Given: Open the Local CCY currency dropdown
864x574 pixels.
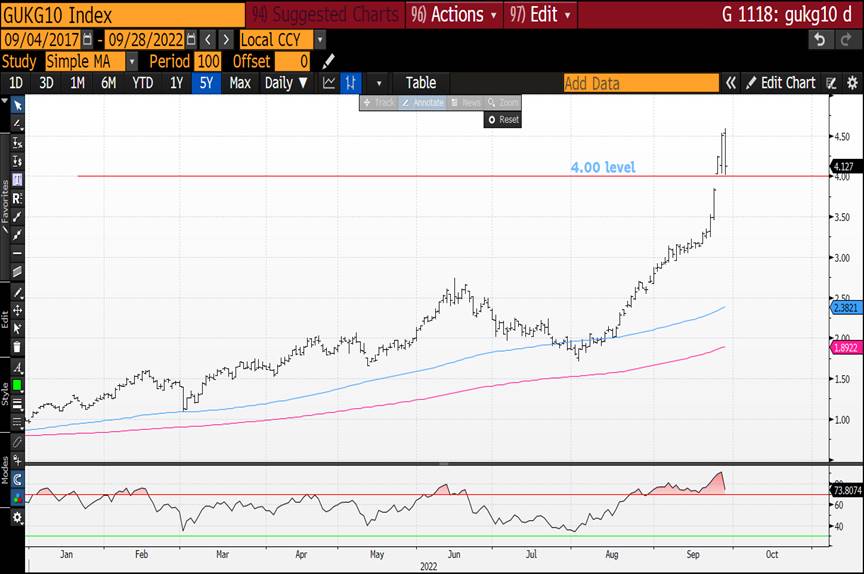Looking at the screenshot, I should click(320, 40).
